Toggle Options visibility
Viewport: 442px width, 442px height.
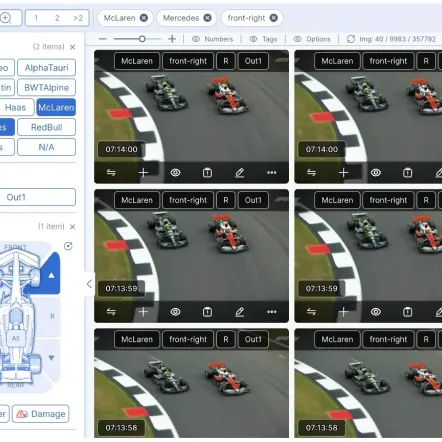click(312, 39)
